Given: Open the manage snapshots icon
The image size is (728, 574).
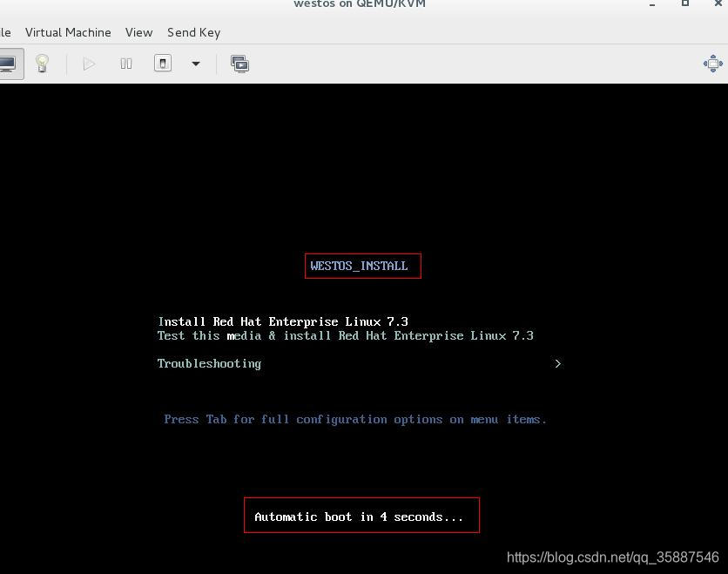Looking at the screenshot, I should pyautogui.click(x=239, y=64).
